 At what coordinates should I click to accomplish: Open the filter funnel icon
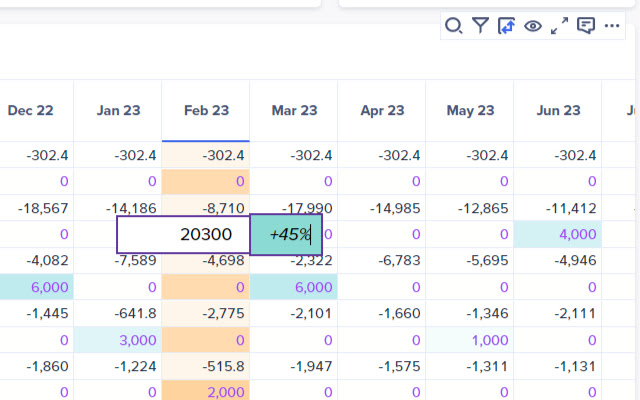(481, 26)
